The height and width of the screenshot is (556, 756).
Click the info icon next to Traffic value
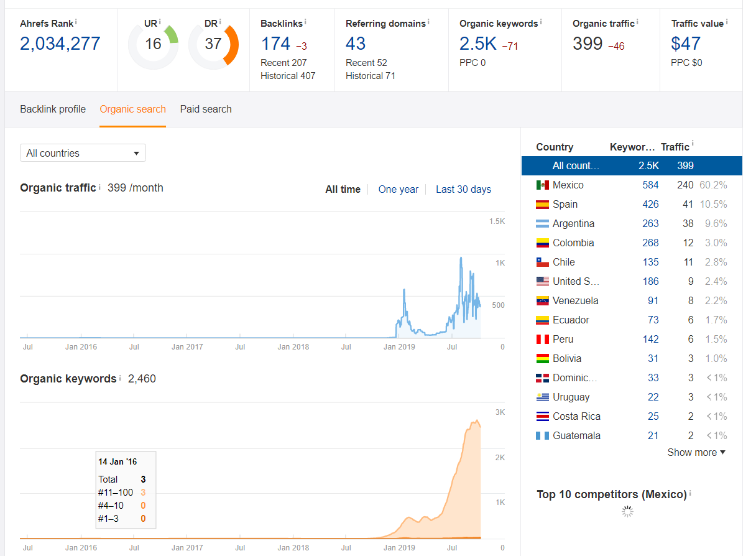tap(727, 22)
